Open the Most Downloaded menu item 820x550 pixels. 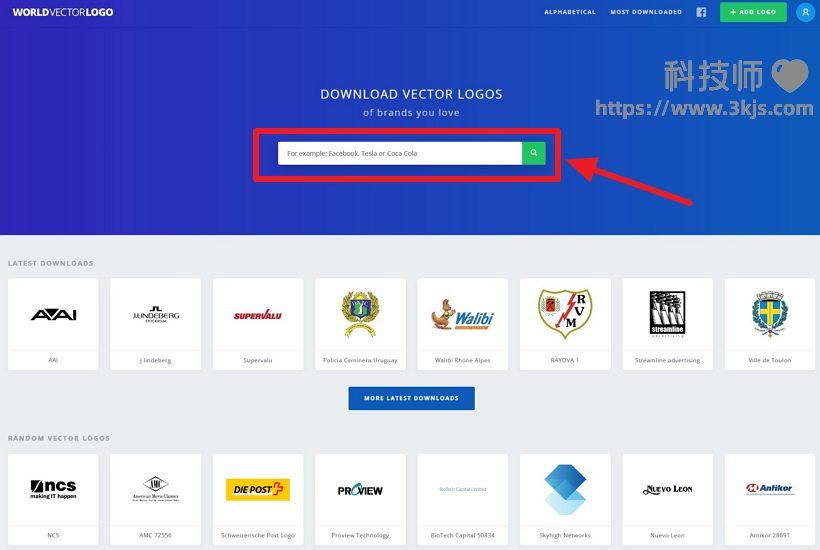tap(646, 12)
